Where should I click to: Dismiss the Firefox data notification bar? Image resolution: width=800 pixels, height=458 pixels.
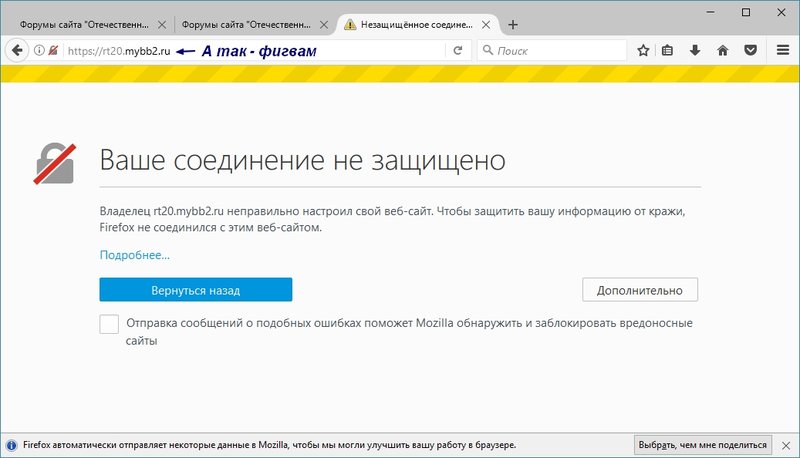click(786, 445)
